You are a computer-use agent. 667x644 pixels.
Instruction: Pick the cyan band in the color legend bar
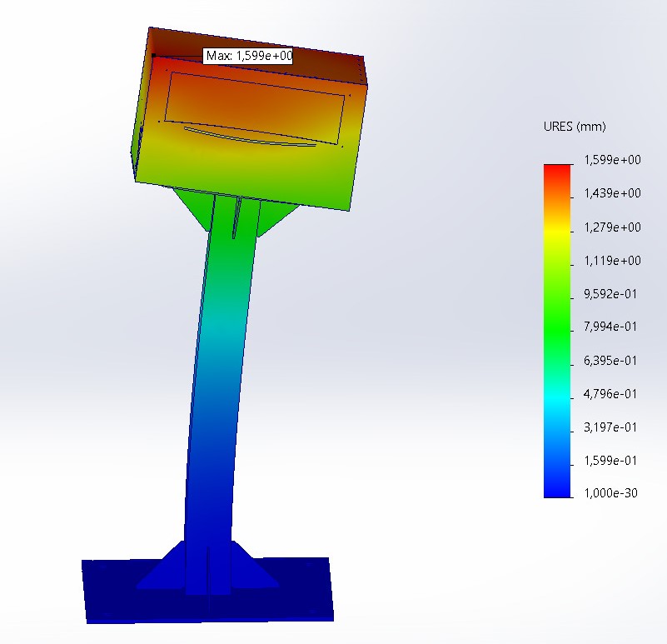pos(557,392)
